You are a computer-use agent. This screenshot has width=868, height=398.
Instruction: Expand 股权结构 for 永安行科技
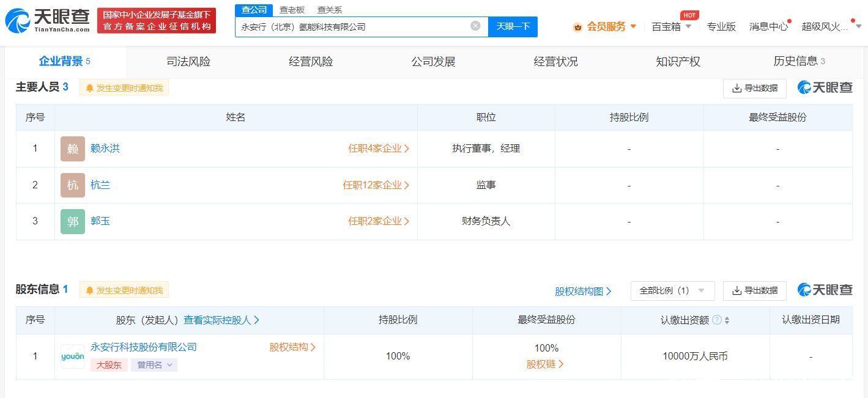(292, 347)
